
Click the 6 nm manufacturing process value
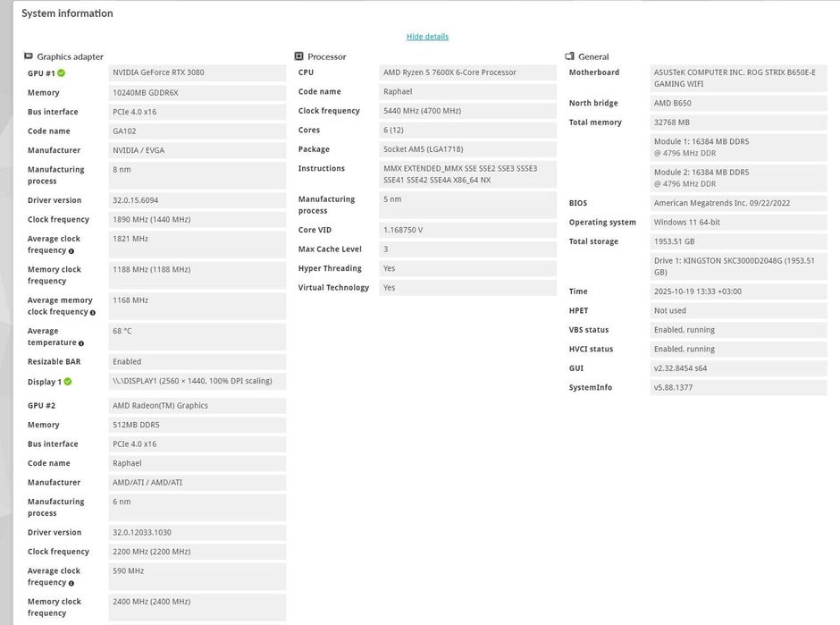[197, 508]
